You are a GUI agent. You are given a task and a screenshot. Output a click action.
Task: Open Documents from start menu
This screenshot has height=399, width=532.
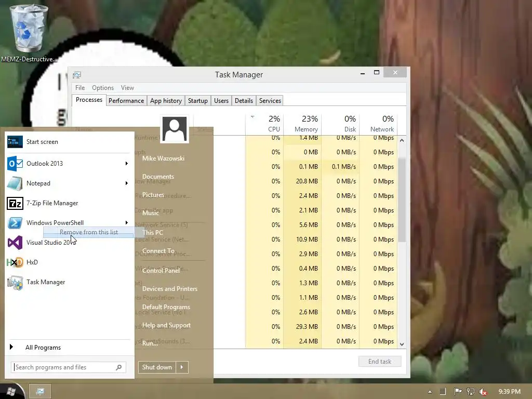158,177
